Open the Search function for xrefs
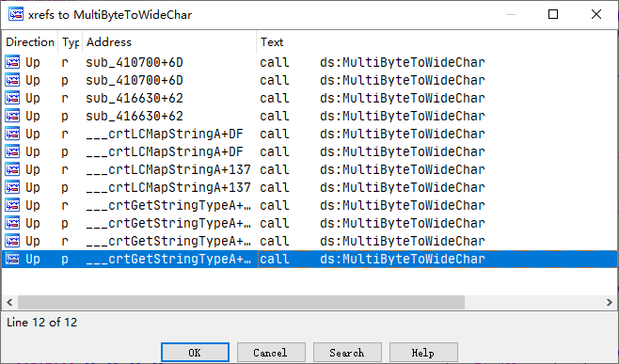Screen dimensions: 619x364 coord(347,352)
